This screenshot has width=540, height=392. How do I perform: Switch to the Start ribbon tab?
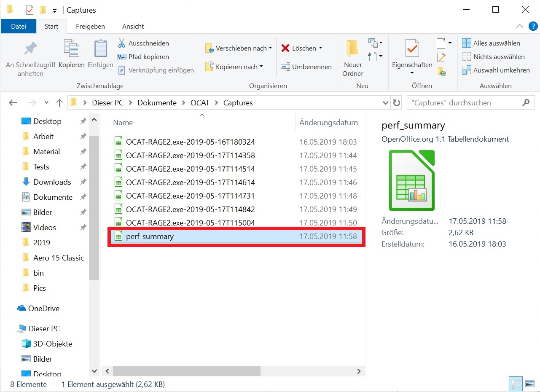click(51, 26)
